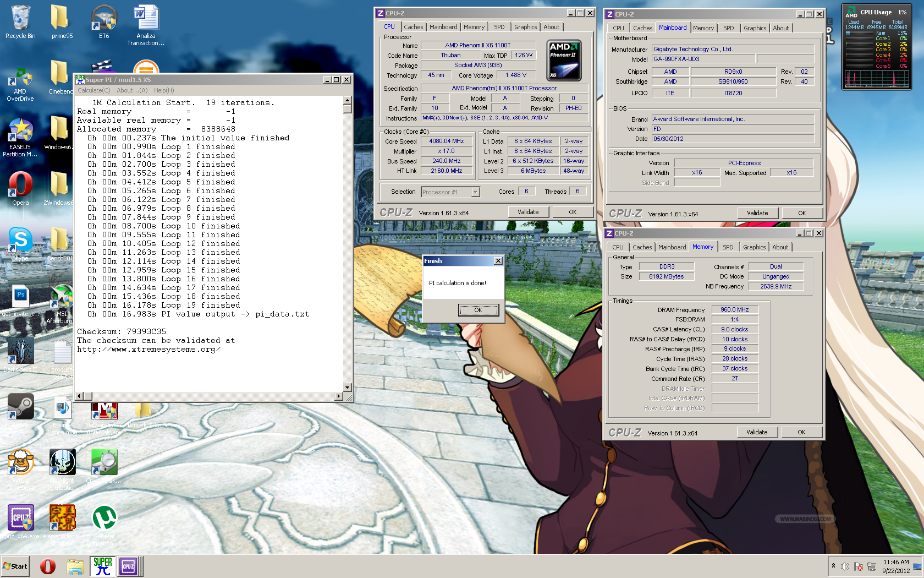Screen dimensions: 924x578
Task: Open the Cinebench folder on desktop
Action: point(61,77)
